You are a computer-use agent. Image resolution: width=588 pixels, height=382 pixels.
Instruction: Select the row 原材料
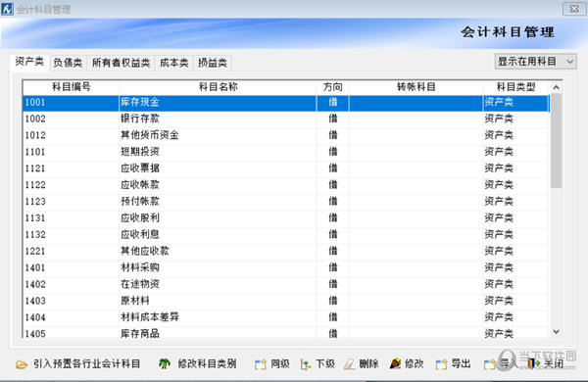[286, 301]
